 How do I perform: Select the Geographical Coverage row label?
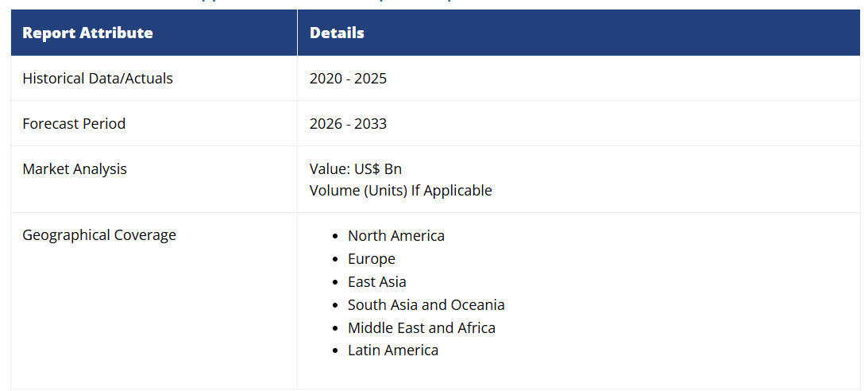pos(99,235)
